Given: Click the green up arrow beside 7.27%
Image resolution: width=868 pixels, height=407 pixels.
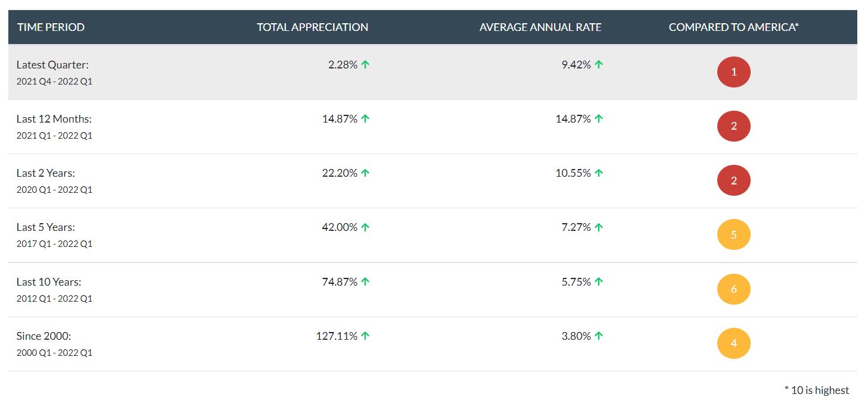Looking at the screenshot, I should 599,227.
